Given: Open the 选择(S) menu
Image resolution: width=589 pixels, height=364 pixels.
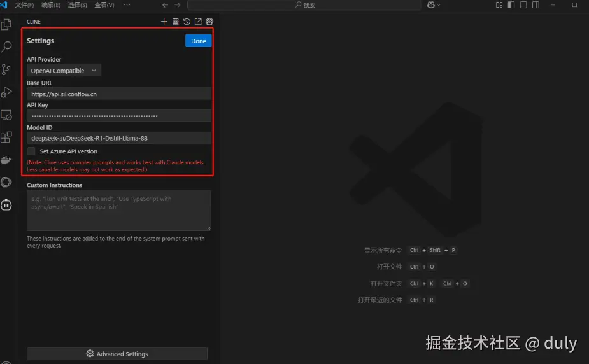Looking at the screenshot, I should (x=78, y=5).
